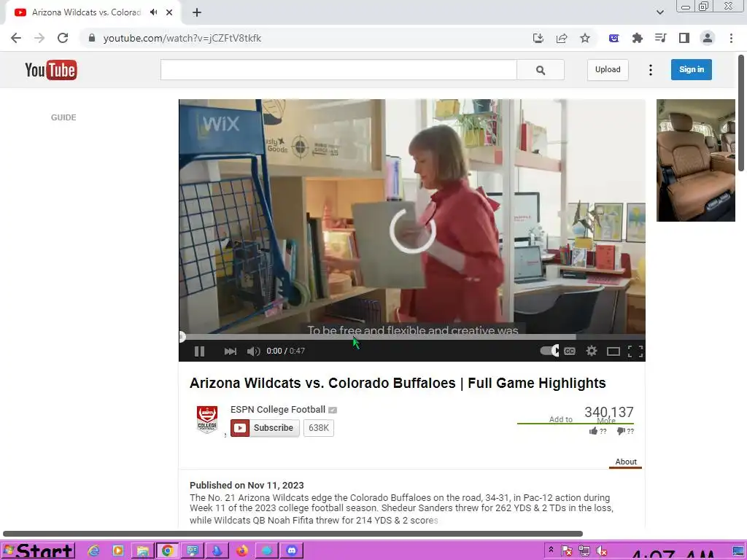Image resolution: width=747 pixels, height=560 pixels.
Task: Mute the video player volume
Action: (253, 351)
